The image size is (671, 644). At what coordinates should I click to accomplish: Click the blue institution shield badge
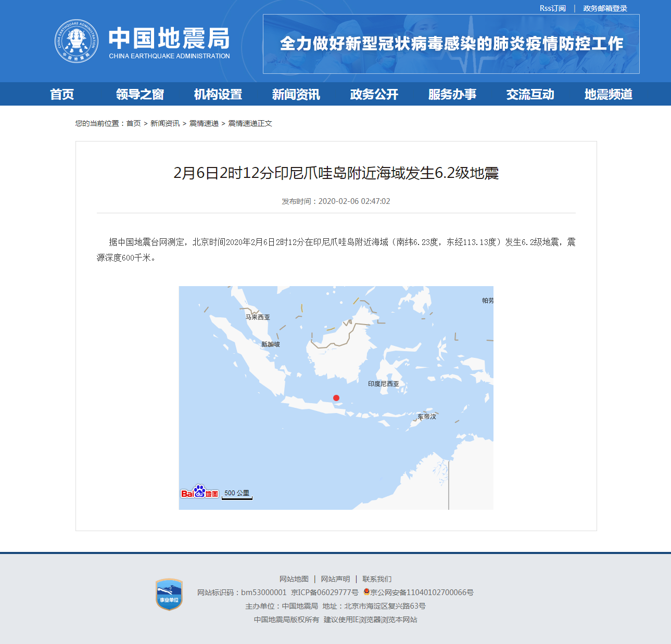(x=169, y=595)
